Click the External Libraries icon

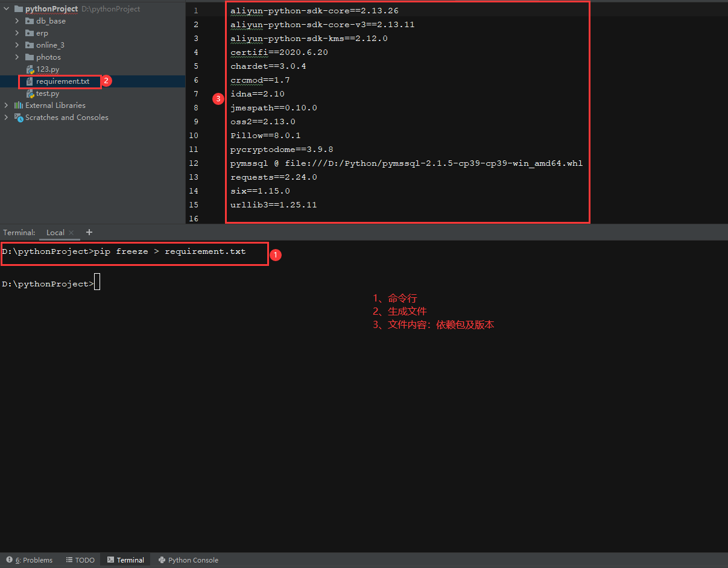[19, 106]
